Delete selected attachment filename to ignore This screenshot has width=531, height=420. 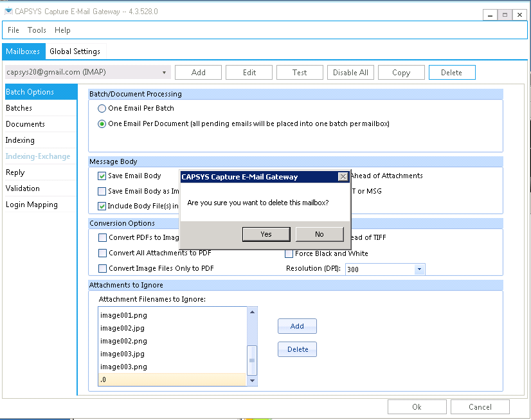(x=298, y=349)
